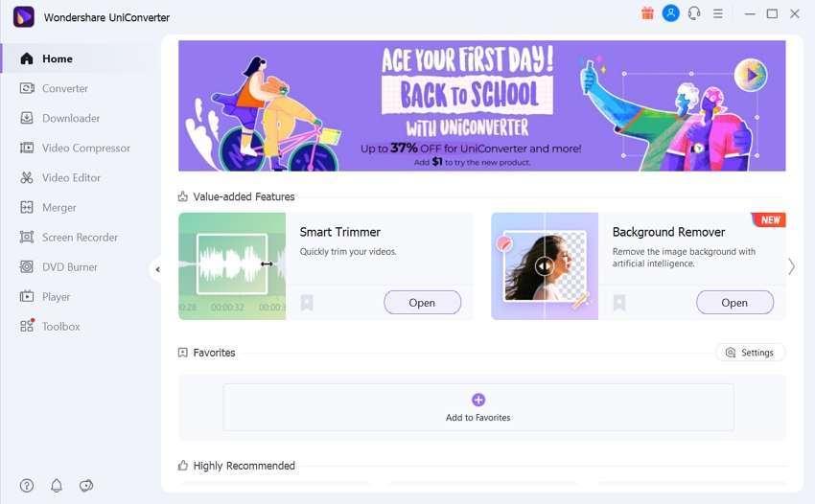Click the Back to School promotional banner
Screen dimensions: 815x504
(482, 105)
